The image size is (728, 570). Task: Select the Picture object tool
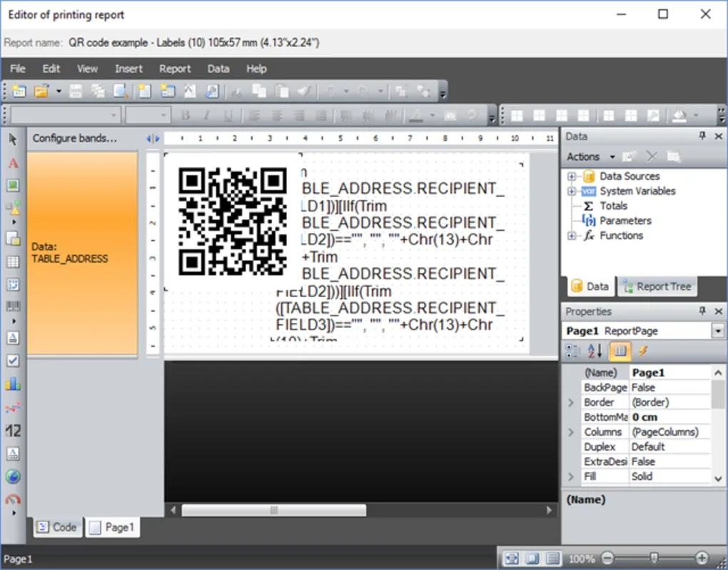coord(13,186)
